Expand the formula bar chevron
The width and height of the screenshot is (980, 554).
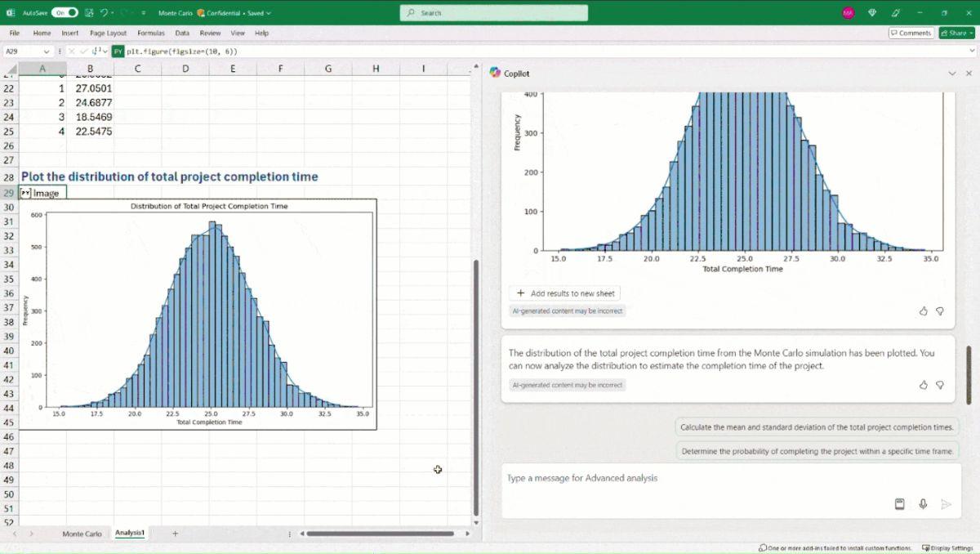point(971,51)
